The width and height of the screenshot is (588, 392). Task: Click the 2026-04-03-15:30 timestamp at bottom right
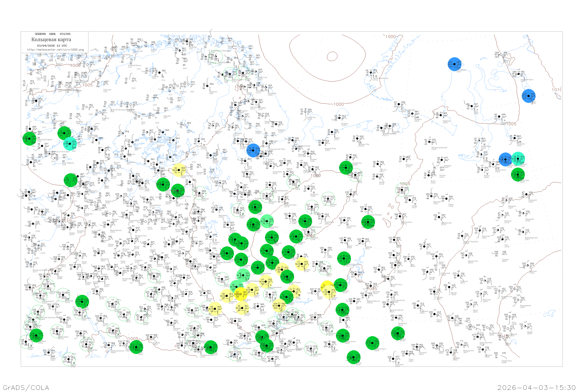coord(536,387)
